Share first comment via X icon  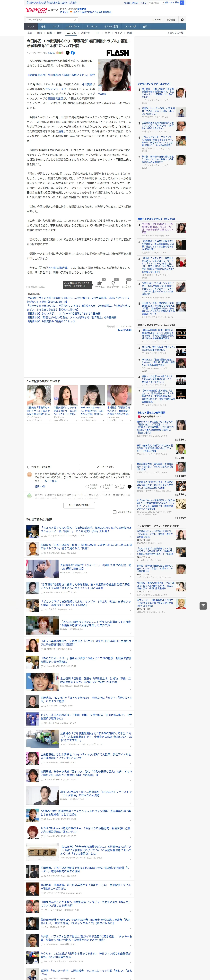129,487
